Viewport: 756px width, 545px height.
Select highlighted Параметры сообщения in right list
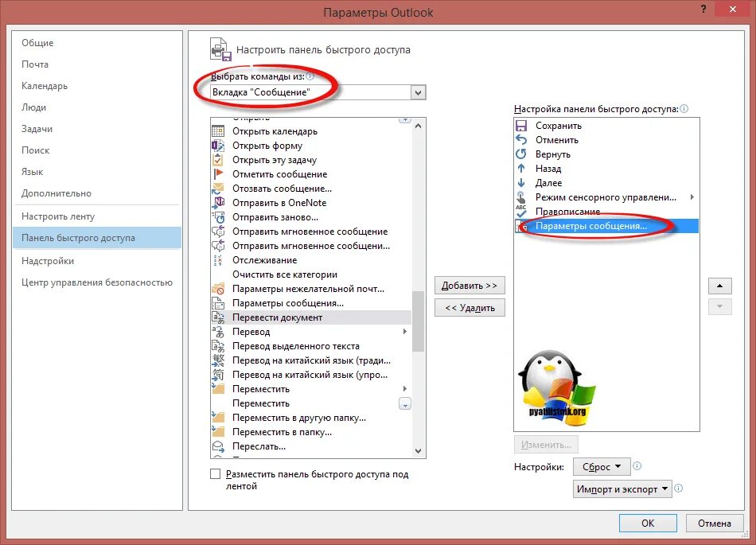(x=606, y=226)
